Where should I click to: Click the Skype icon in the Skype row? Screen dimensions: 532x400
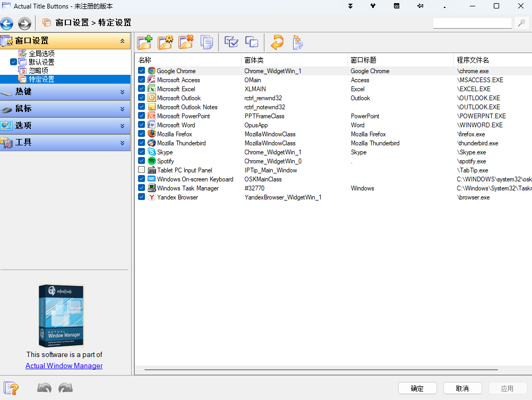(x=152, y=152)
